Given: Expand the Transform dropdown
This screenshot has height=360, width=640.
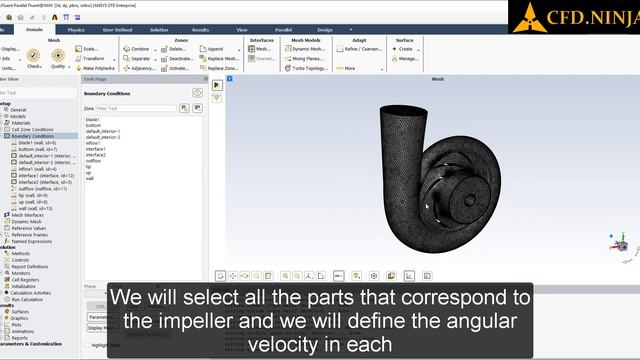Looking at the screenshot, I should pyautogui.click(x=114, y=59).
